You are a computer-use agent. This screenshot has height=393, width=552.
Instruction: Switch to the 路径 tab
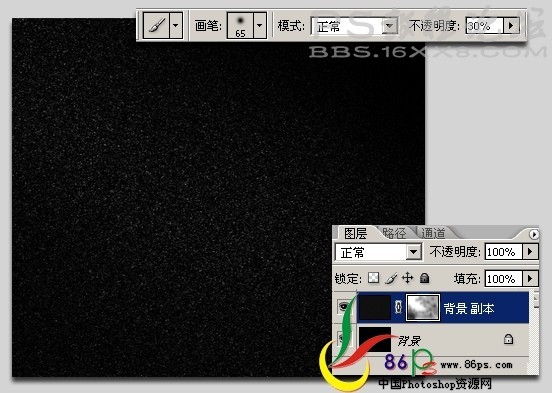(x=394, y=233)
